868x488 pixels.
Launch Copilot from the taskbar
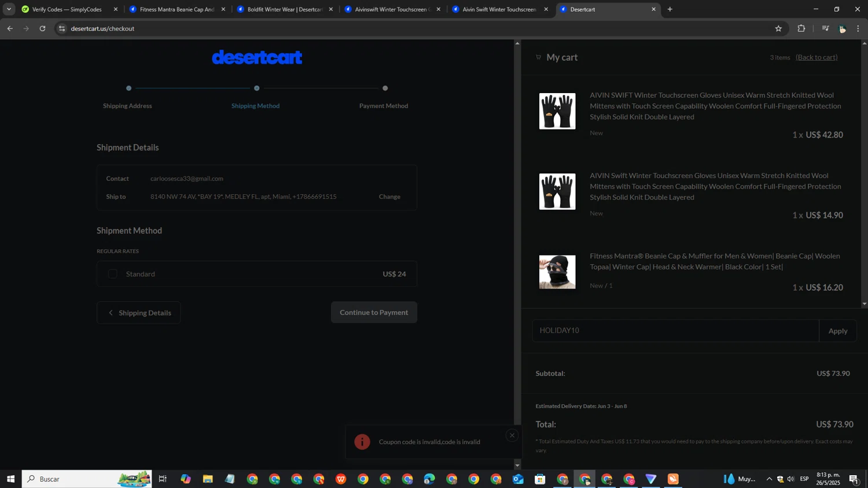pyautogui.click(x=185, y=479)
